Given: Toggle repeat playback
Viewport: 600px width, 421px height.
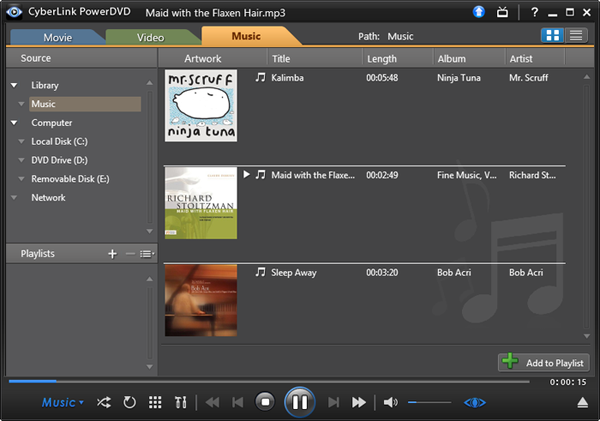Looking at the screenshot, I should 129,403.
